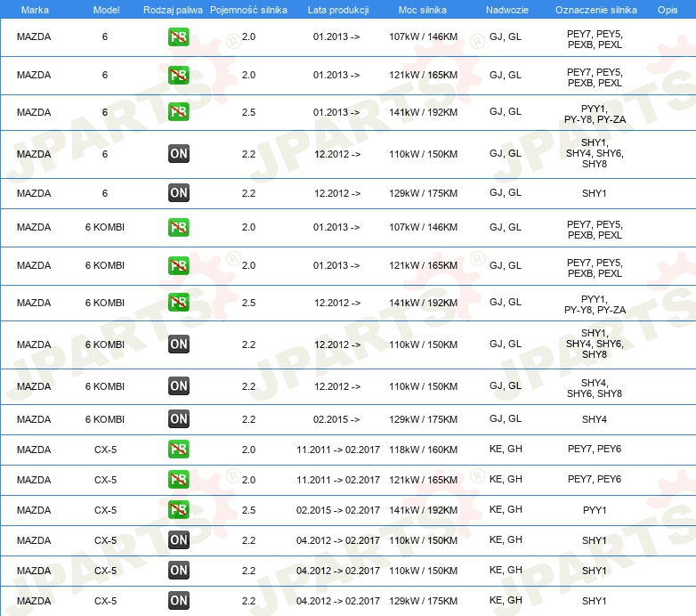Click the ON diesel icon for CX-5 129kW/175KM

[178, 601]
